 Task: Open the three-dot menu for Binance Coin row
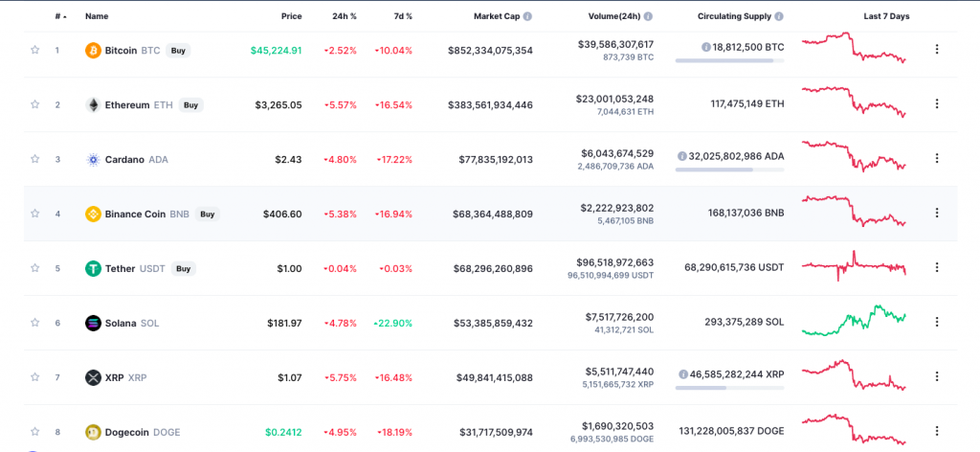pyautogui.click(x=936, y=213)
